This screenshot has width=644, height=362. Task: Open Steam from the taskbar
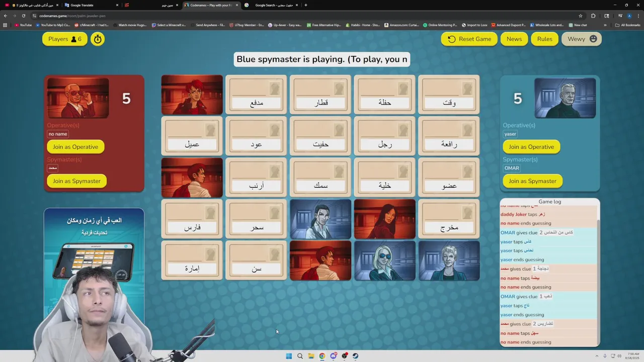(x=355, y=356)
